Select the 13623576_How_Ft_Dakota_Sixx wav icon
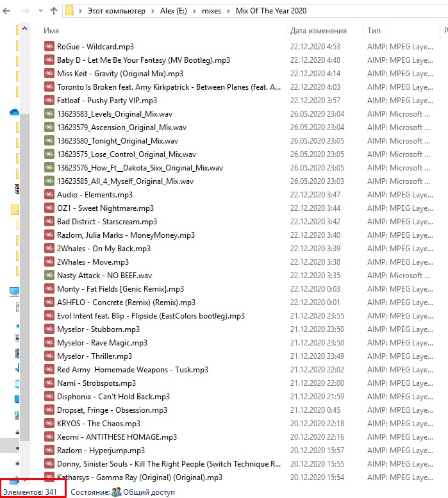 click(49, 167)
